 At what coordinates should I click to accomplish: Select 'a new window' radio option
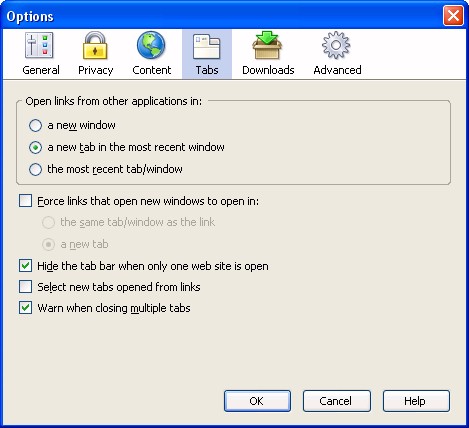click(x=35, y=126)
